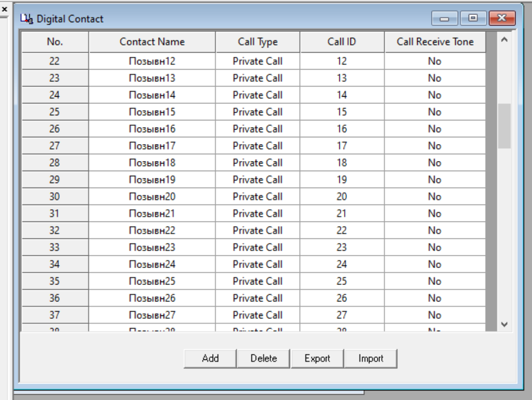The image size is (532, 400).
Task: Click Call ID cell 17
Action: click(x=341, y=146)
